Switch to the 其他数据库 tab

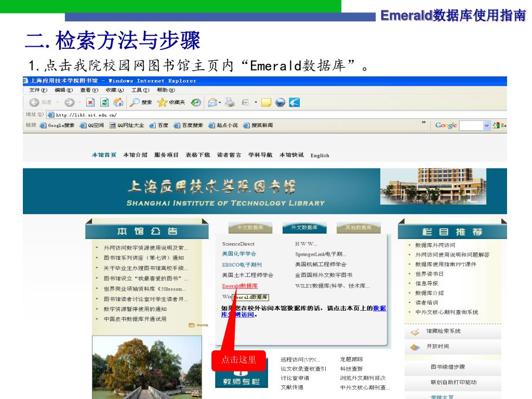point(358,228)
